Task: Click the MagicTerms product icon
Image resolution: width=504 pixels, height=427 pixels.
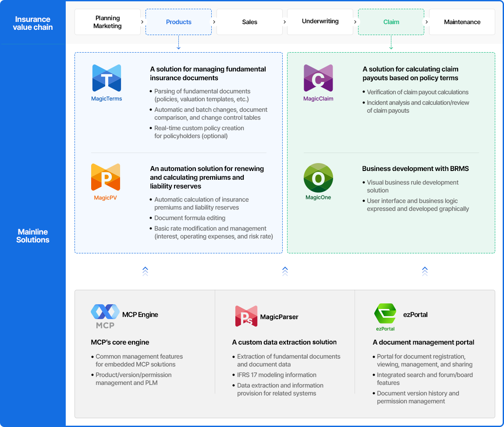Action: 106,78
